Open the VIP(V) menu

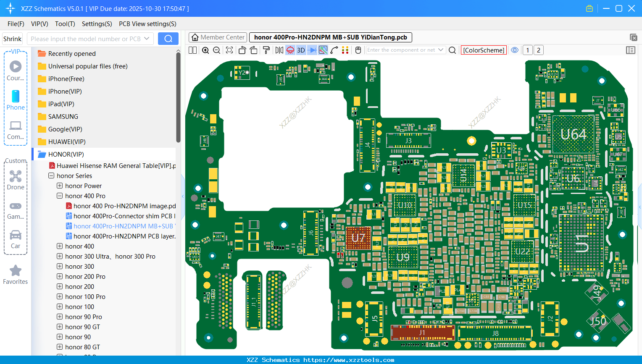39,24
